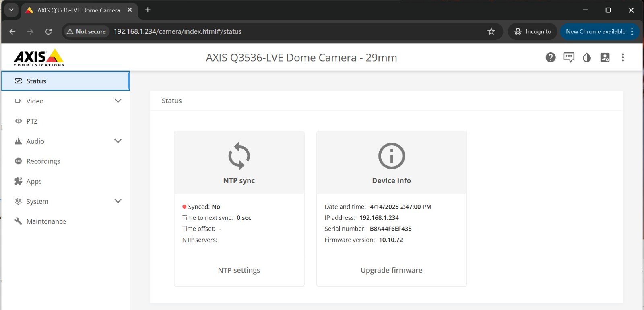644x310 pixels.
Task: Open the feedback speech bubble icon
Action: [569, 58]
